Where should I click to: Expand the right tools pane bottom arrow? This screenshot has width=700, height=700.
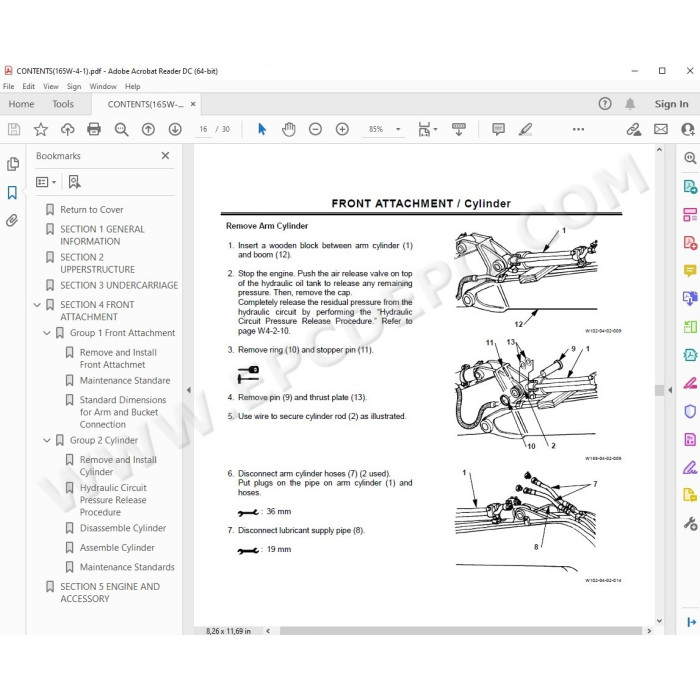tap(691, 622)
